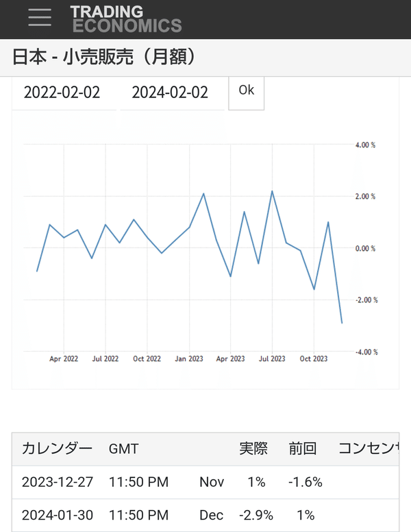Click the Trading Economics logo
Screen dimensions: 411x532
click(126, 19)
